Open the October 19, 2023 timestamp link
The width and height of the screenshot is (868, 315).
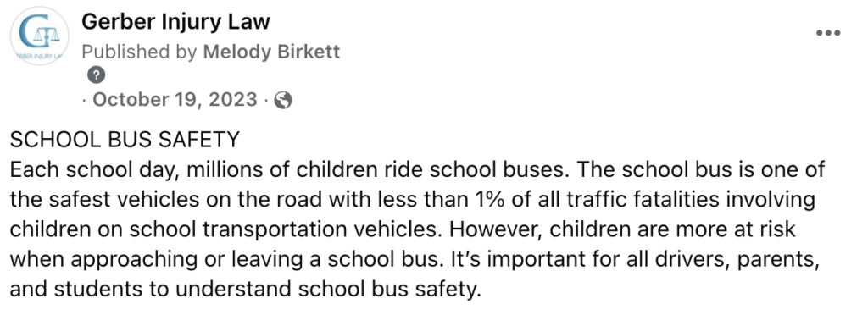click(x=175, y=99)
